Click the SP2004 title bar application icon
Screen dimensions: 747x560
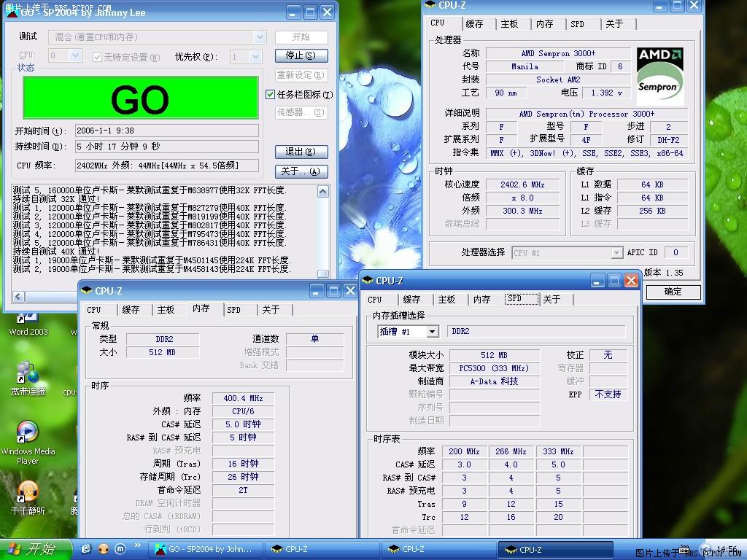point(13,12)
